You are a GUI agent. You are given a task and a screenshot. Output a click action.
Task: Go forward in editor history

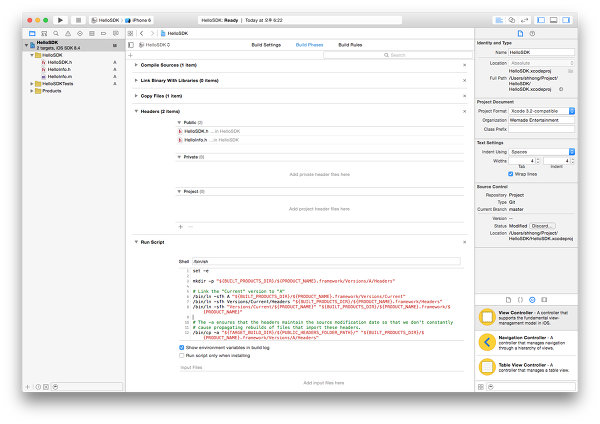coord(152,34)
